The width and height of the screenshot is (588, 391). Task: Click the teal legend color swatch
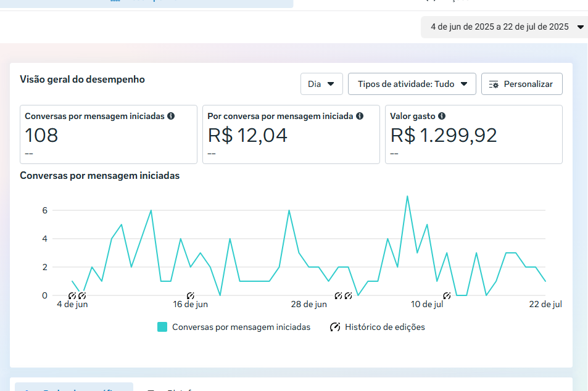point(162,327)
